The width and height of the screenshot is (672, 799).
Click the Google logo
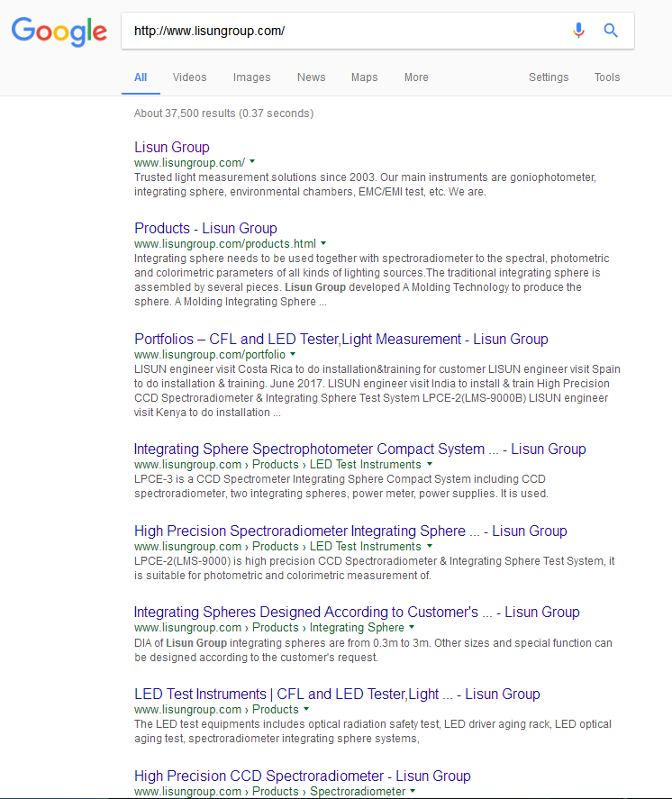click(59, 32)
